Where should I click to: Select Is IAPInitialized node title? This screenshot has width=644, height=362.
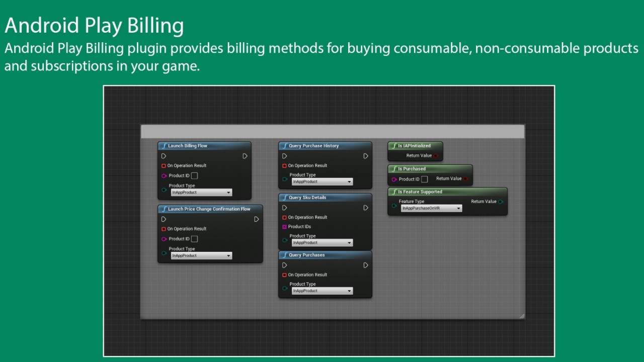coord(414,146)
